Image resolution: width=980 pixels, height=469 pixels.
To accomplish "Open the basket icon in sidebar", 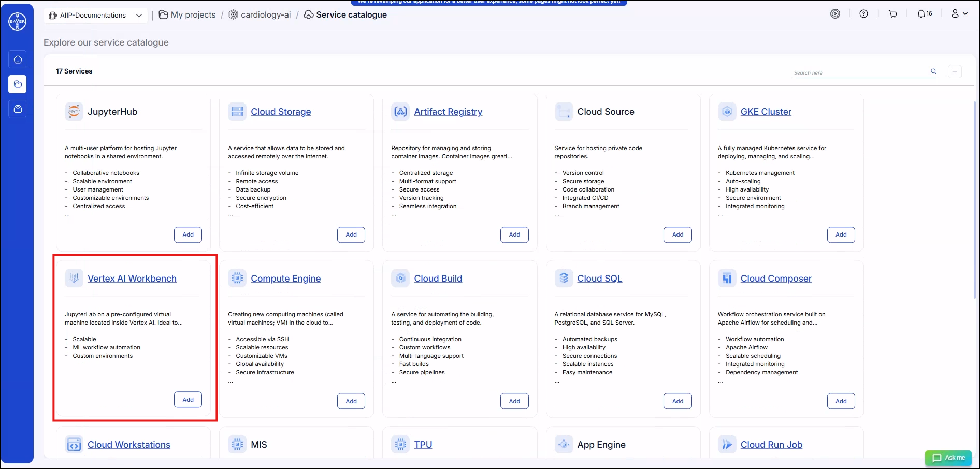I will pos(18,109).
